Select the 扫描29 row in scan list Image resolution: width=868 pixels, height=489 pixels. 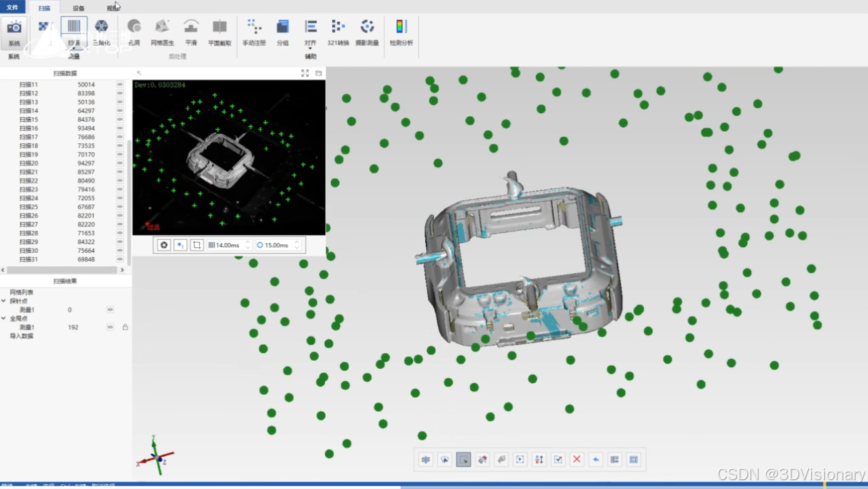(x=61, y=242)
